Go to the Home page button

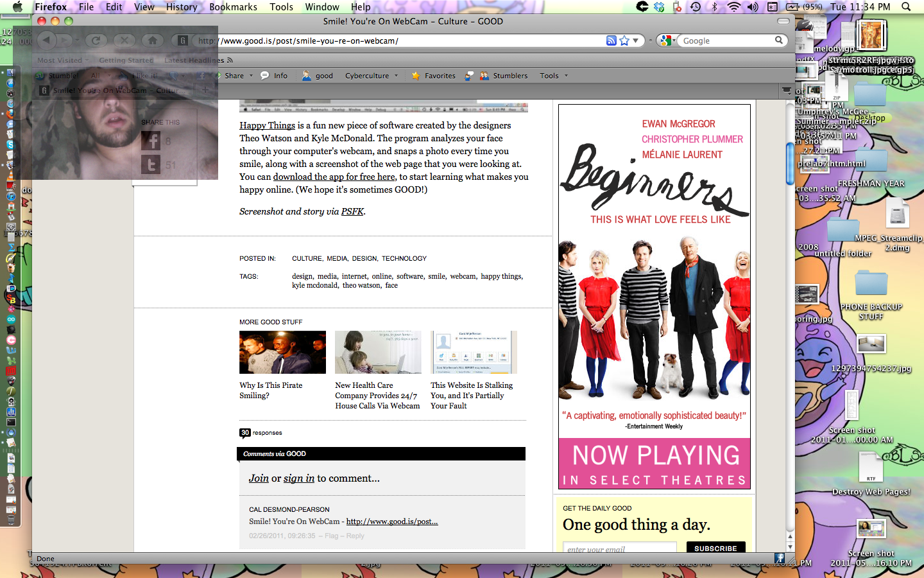pyautogui.click(x=152, y=40)
